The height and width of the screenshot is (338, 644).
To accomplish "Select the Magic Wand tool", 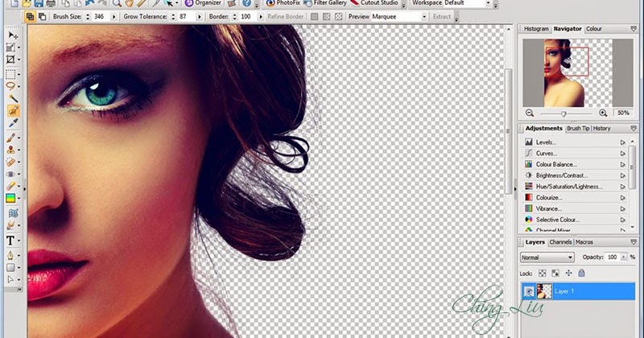I will click(x=13, y=98).
